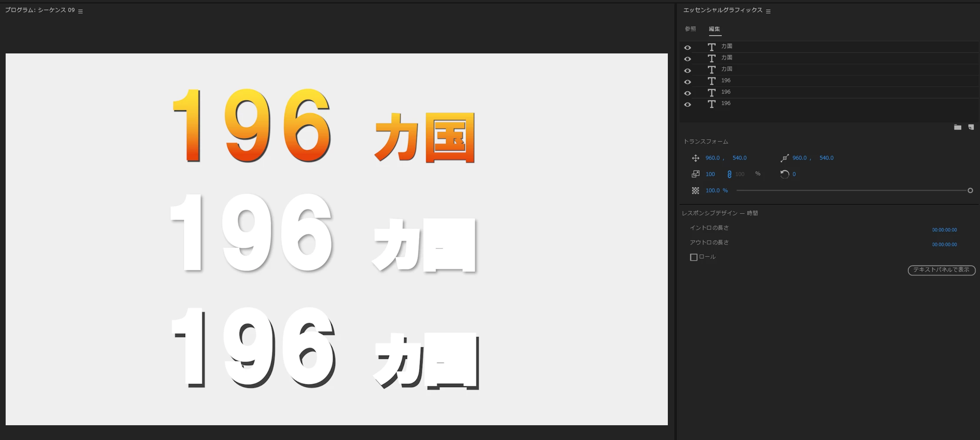
Task: Toggle the scale lock link icon
Action: (x=729, y=174)
